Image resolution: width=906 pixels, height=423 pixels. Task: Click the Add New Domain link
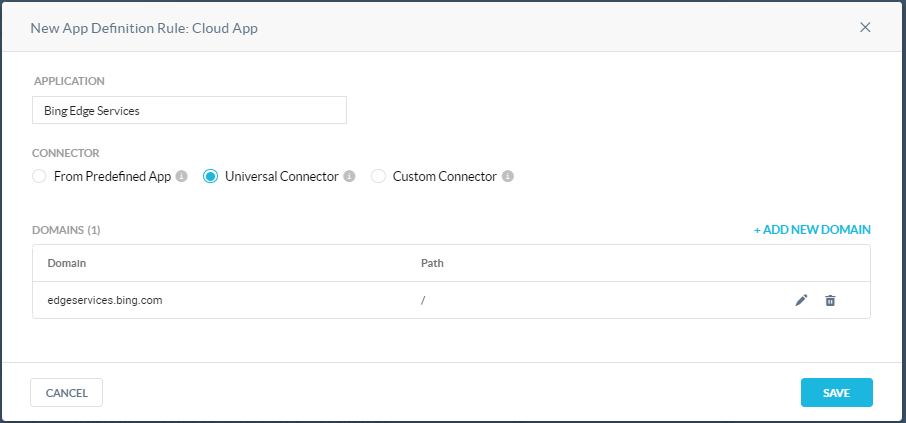tap(812, 230)
